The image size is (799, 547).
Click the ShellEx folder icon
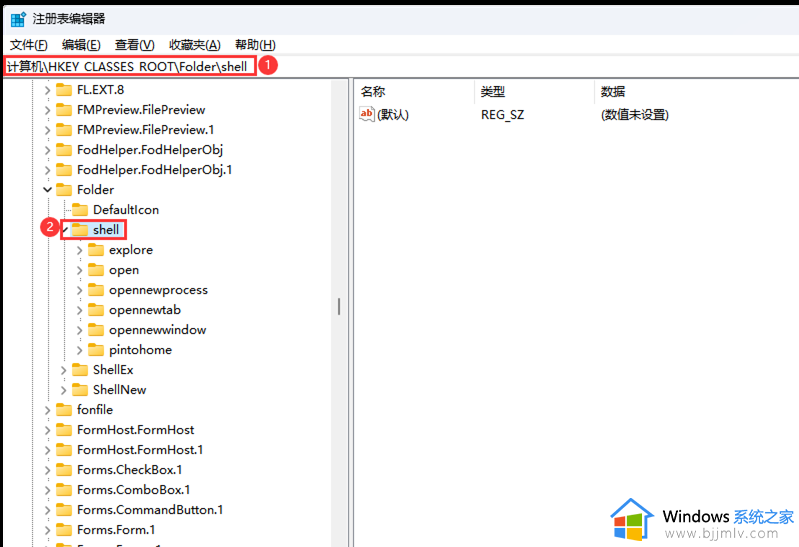tap(80, 369)
